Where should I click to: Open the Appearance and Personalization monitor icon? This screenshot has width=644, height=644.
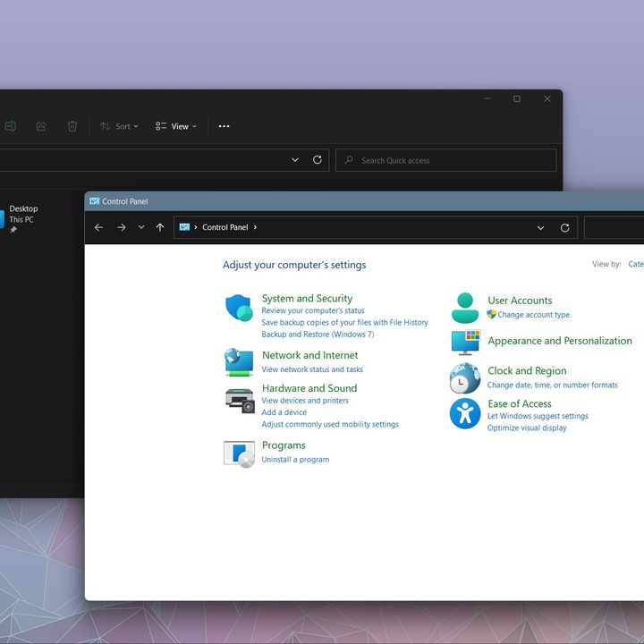click(x=465, y=343)
